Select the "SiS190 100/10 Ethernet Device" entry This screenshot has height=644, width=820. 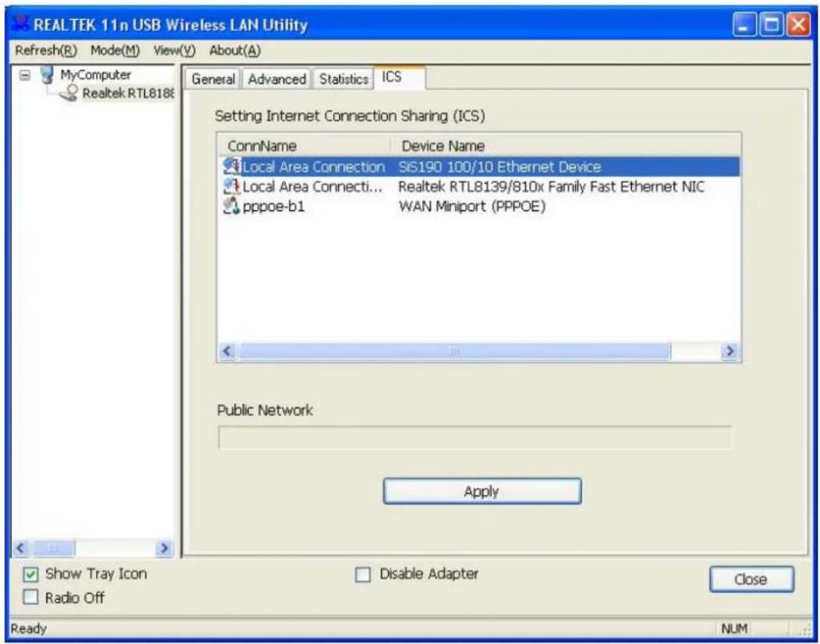click(x=499, y=167)
